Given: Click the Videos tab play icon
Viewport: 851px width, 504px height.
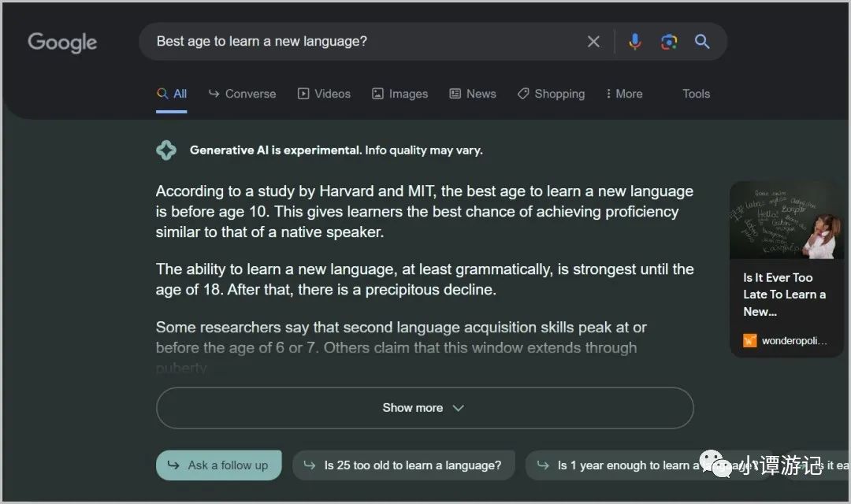Looking at the screenshot, I should click(303, 94).
